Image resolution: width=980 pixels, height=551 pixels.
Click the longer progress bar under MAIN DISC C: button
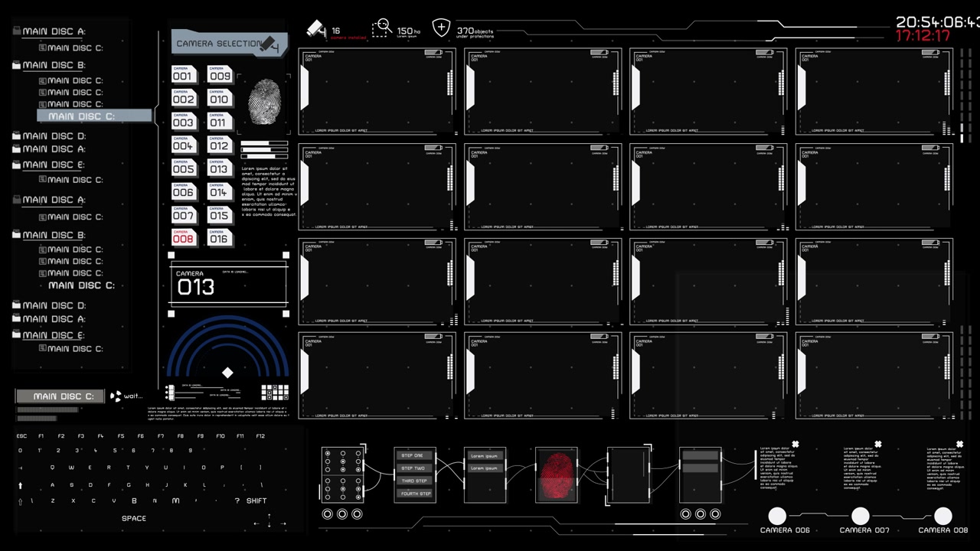point(47,409)
